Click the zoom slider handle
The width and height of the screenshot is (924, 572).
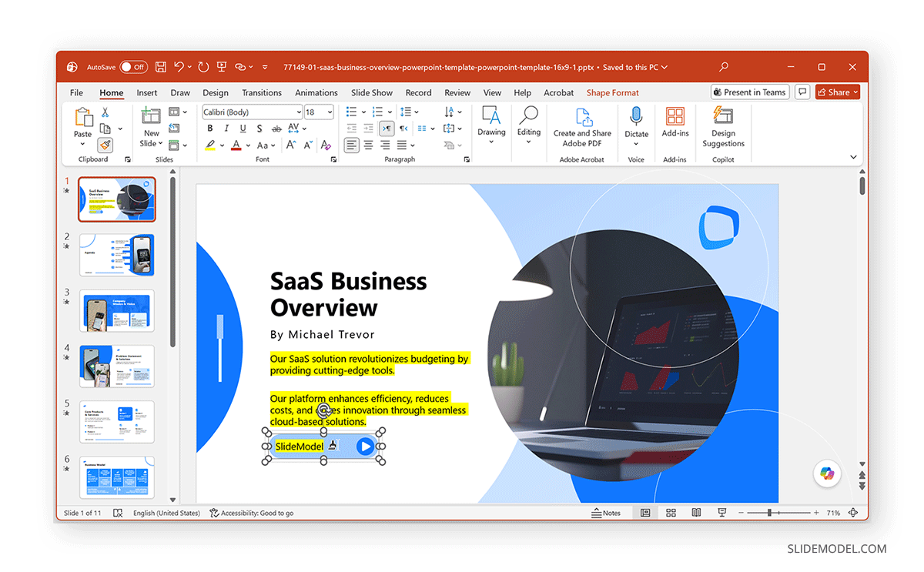(769, 513)
